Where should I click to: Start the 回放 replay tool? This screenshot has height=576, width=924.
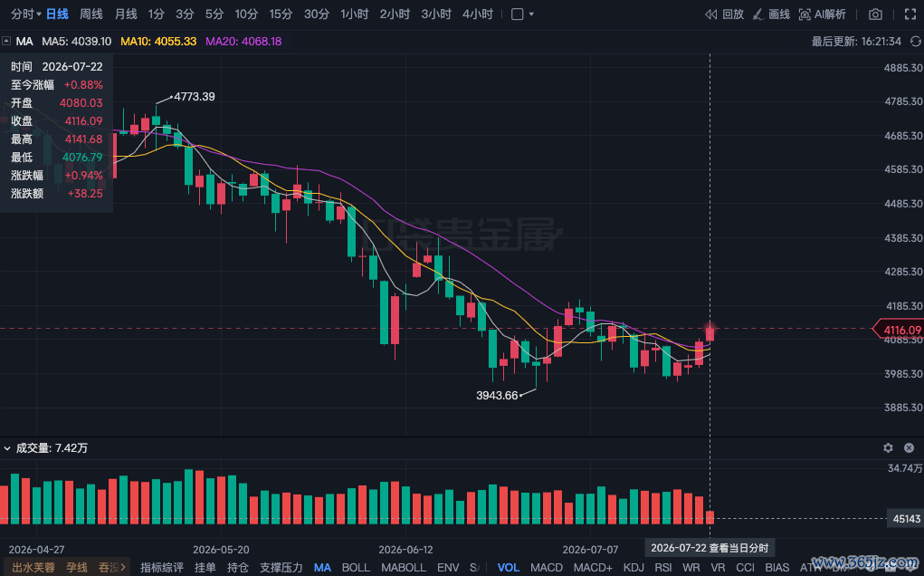(x=724, y=14)
